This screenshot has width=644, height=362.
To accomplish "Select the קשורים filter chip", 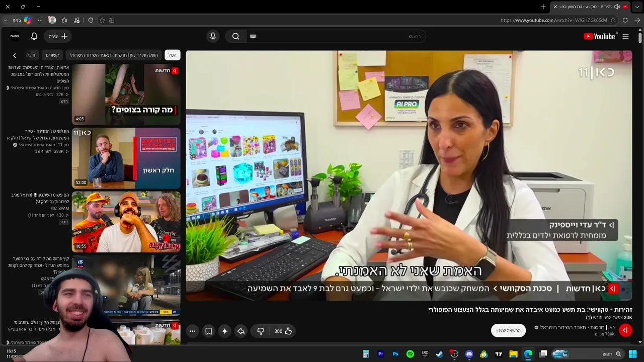I will point(52,55).
